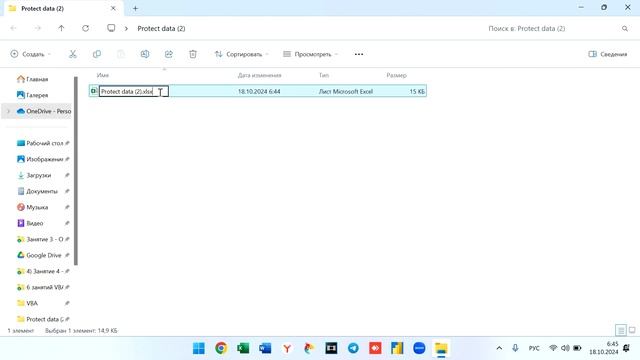Click the date cell 18.10.2024 6:44
The height and width of the screenshot is (360, 640).
(259, 91)
